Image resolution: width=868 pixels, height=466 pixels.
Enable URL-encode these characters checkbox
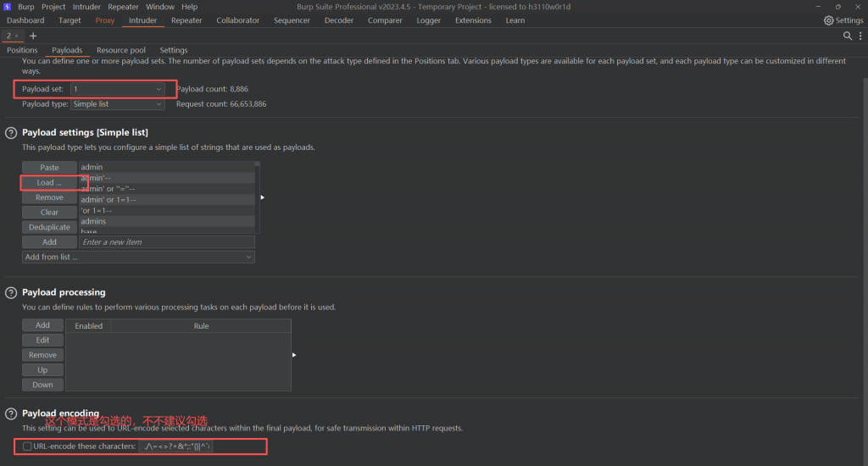coord(28,447)
